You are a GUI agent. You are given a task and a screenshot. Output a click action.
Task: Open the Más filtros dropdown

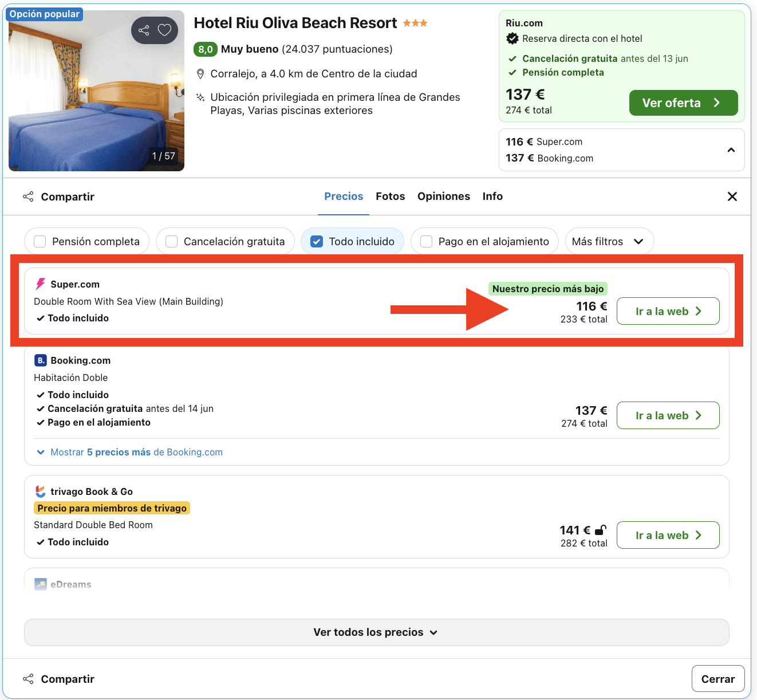609,242
